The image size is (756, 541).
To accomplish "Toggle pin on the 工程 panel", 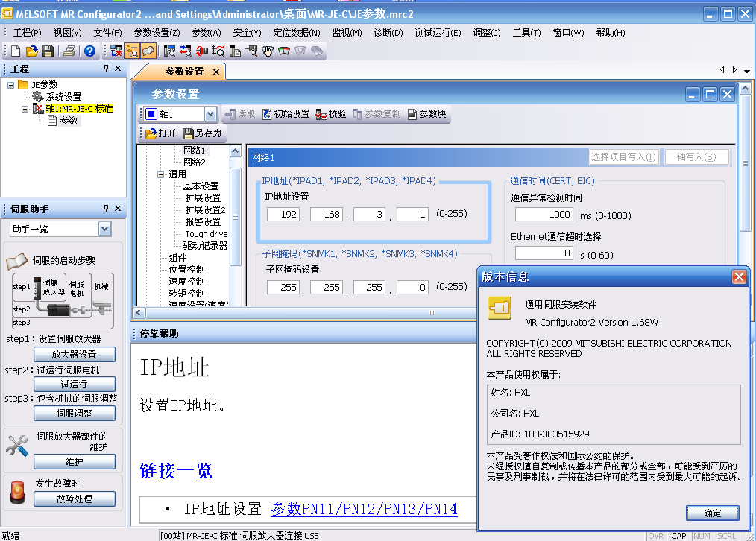I will [106, 69].
